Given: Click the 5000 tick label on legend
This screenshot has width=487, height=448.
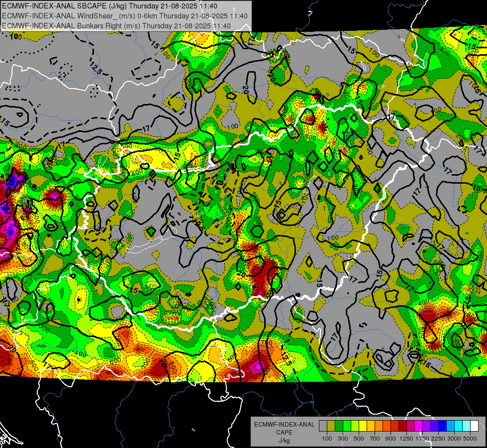Looking at the screenshot, I should coord(470,439).
